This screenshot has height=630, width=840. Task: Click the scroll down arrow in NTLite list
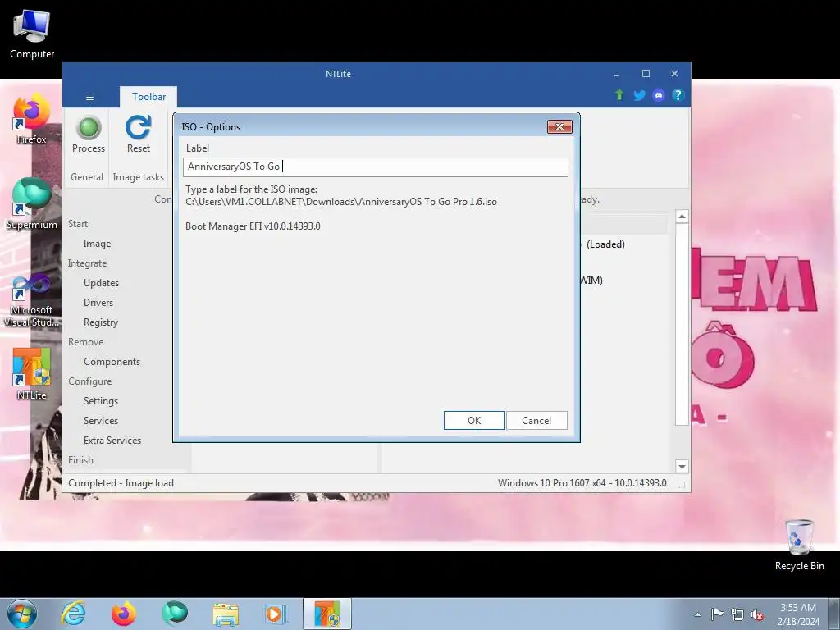682,467
